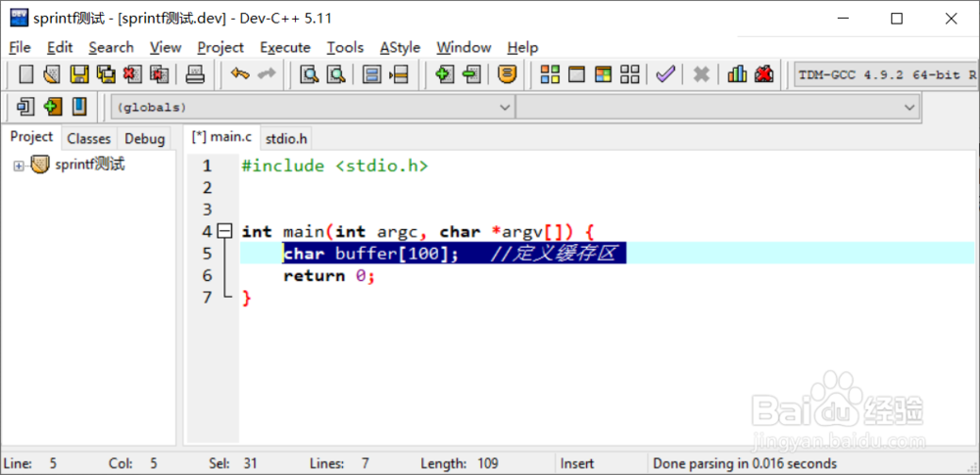Undo the last edit

[x=240, y=74]
